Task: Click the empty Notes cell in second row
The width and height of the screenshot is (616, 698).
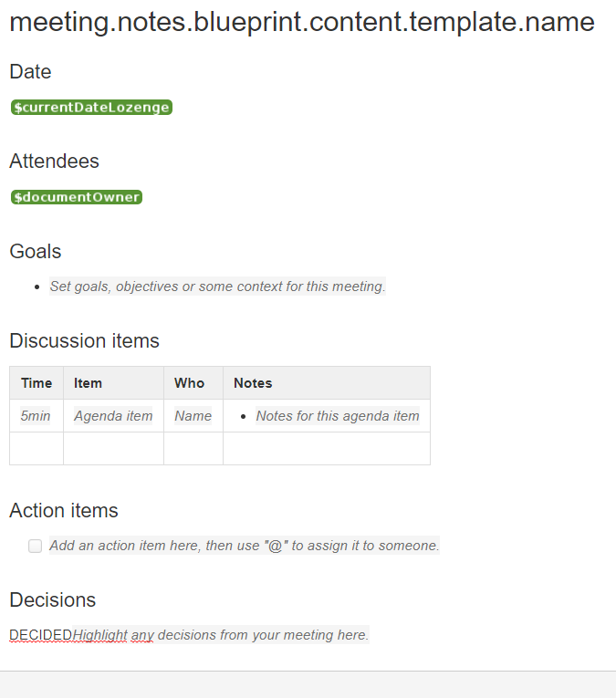Action: click(x=327, y=448)
